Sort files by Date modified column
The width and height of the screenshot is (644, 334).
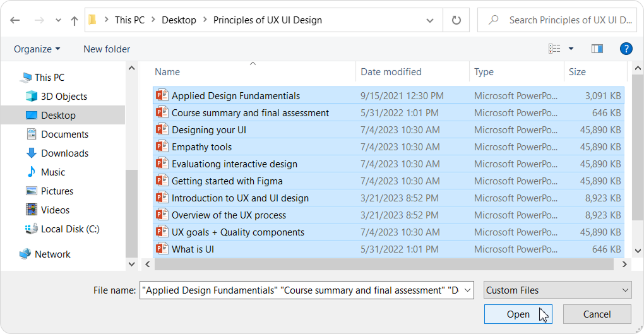pos(391,72)
